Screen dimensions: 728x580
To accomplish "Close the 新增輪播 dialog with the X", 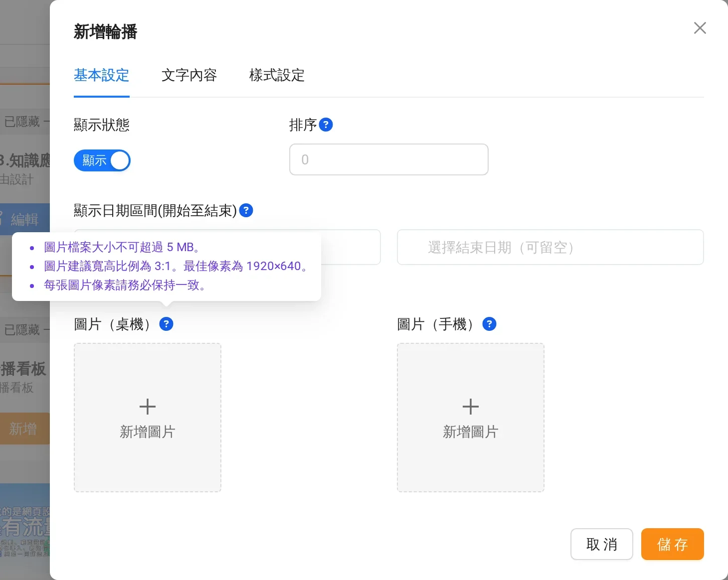I will (x=700, y=28).
